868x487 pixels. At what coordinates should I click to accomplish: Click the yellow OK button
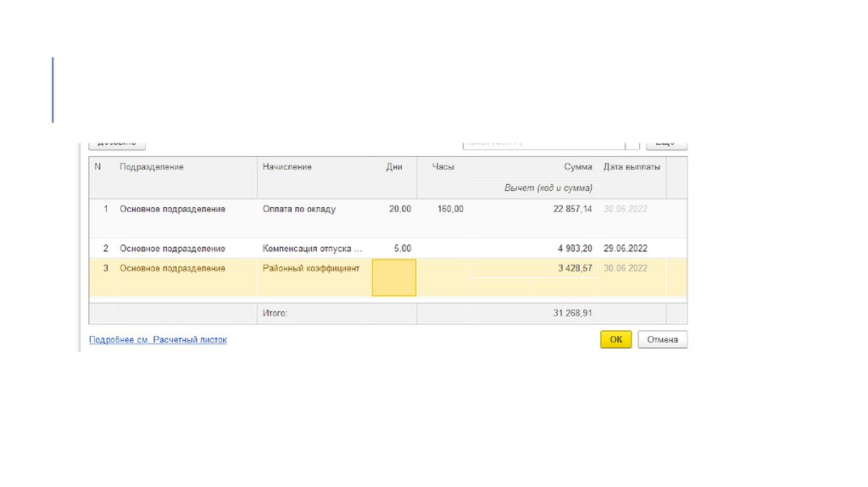615,339
